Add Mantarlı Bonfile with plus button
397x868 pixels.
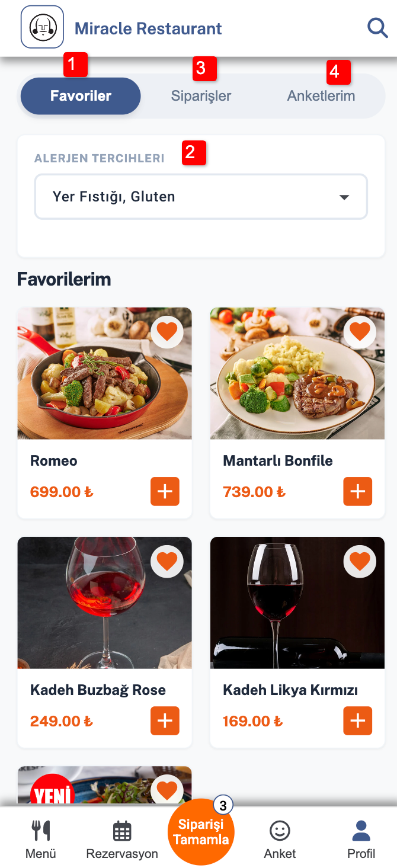click(x=358, y=492)
